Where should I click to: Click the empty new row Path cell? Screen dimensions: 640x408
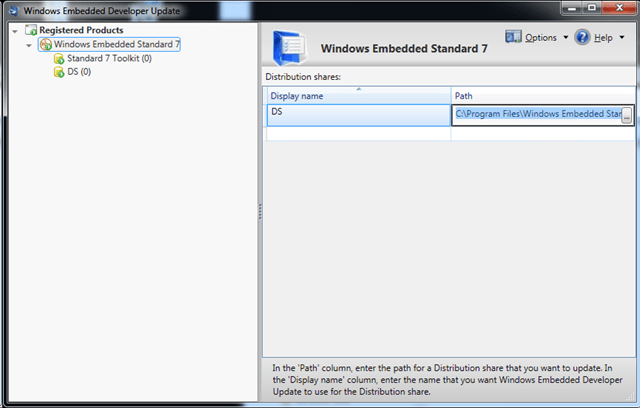tap(543, 134)
